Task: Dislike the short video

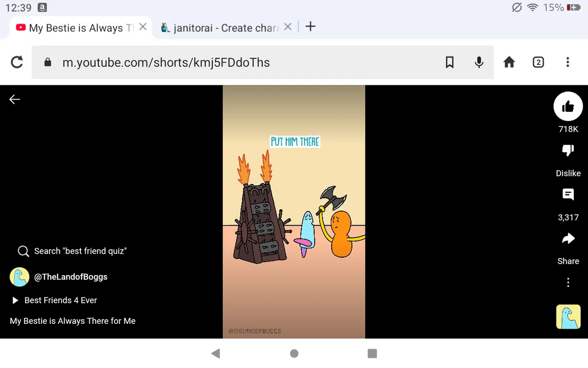Action: 568,151
